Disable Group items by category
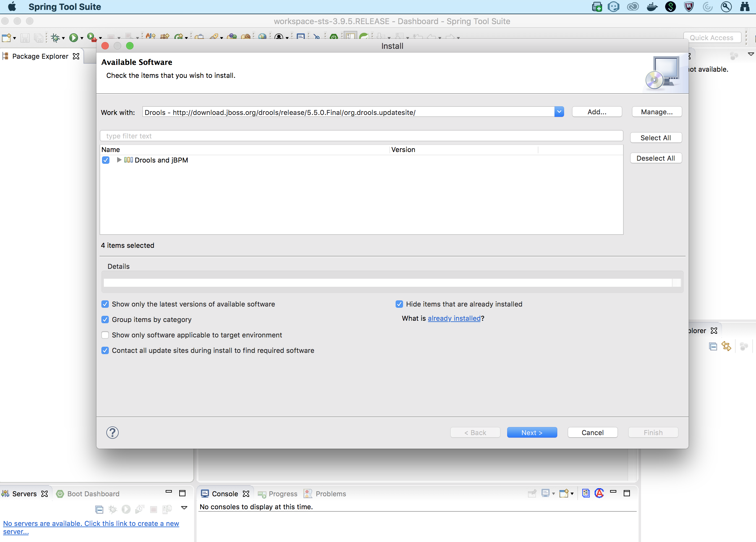The height and width of the screenshot is (542, 756). coord(105,319)
